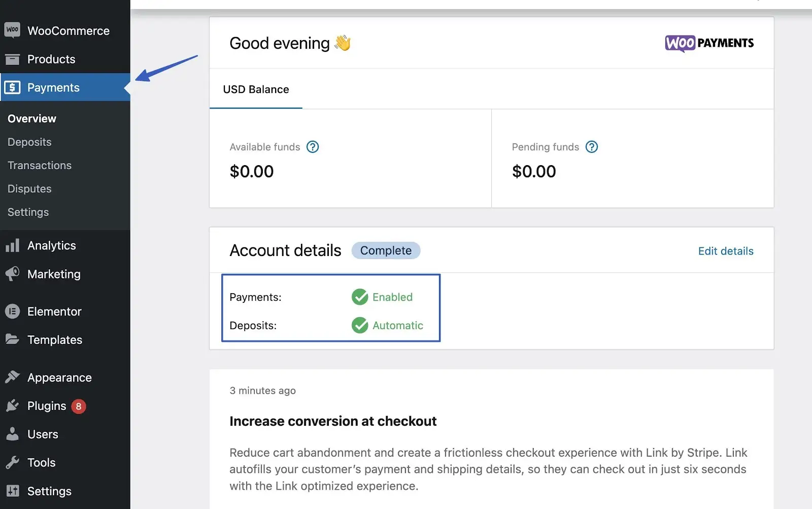This screenshot has height=509, width=812.
Task: Click the Marketing megaphone icon
Action: 13,274
